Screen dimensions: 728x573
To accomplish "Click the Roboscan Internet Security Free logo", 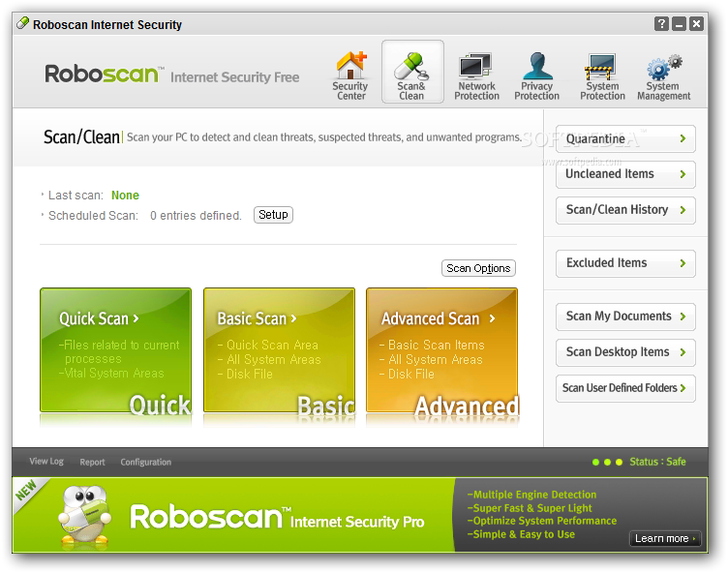I will coord(171,75).
